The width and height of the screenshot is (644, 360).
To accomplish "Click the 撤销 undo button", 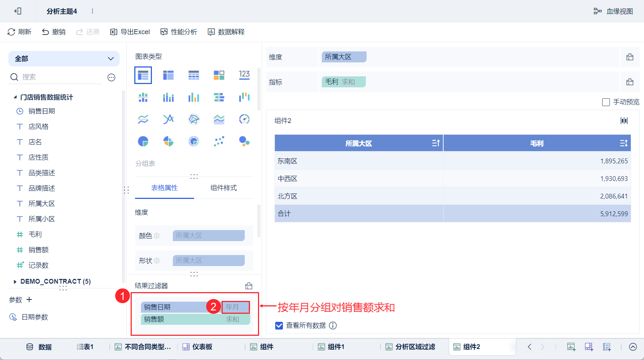I will pyautogui.click(x=54, y=32).
